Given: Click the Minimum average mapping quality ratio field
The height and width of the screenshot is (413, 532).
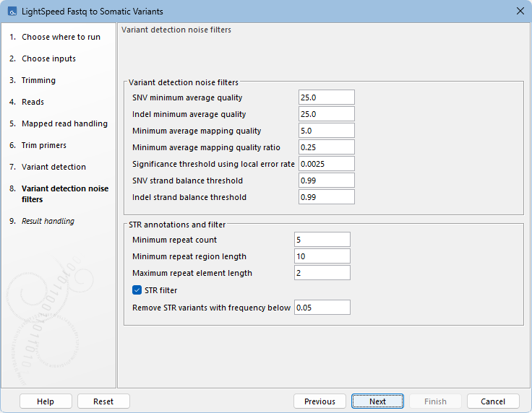Looking at the screenshot, I should click(327, 147).
